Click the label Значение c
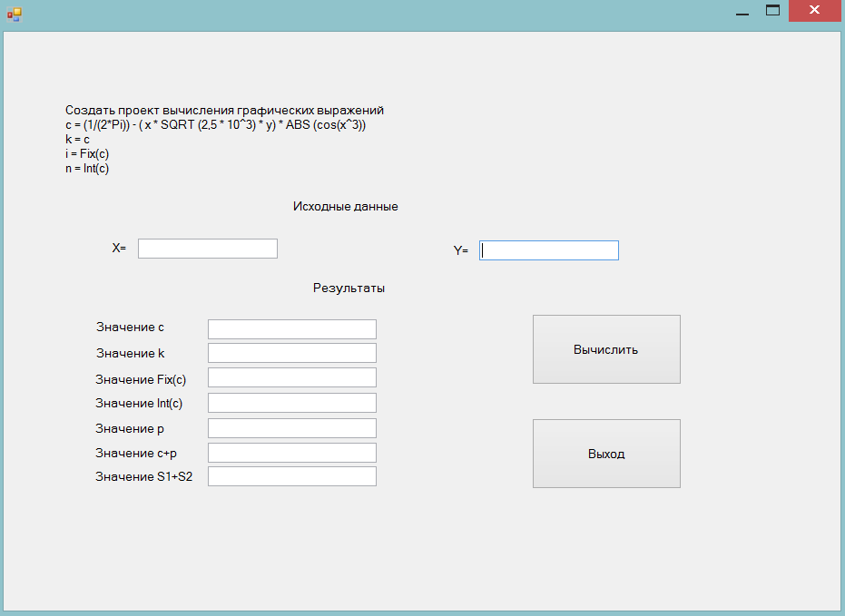Viewport: 845px width, 616px height. click(130, 327)
